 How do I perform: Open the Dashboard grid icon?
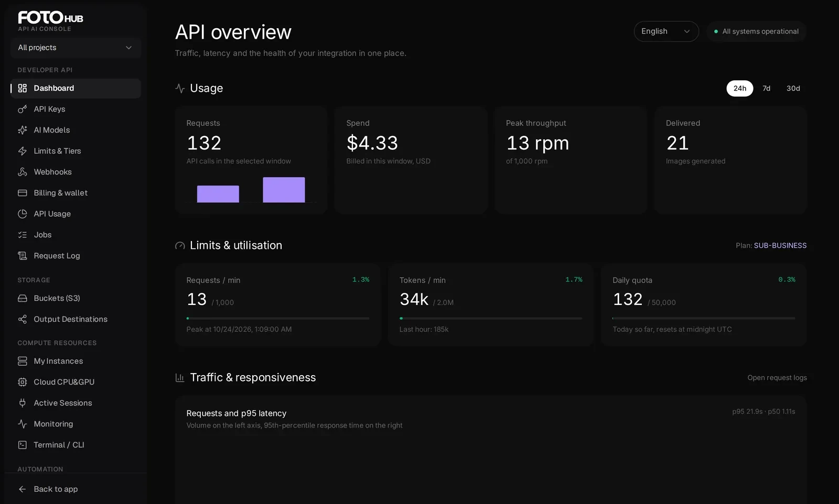click(23, 88)
